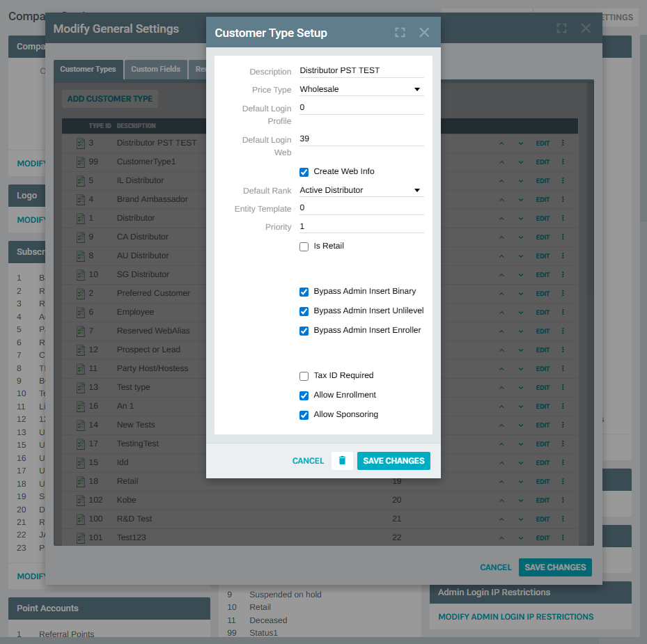Move New Tests row down
The width and height of the screenshot is (647, 644).
521,425
